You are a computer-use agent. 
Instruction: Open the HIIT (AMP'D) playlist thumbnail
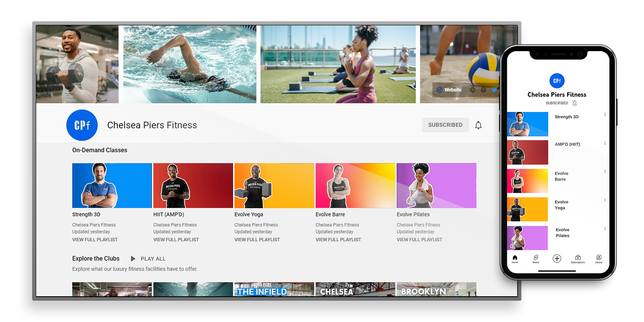(x=193, y=186)
